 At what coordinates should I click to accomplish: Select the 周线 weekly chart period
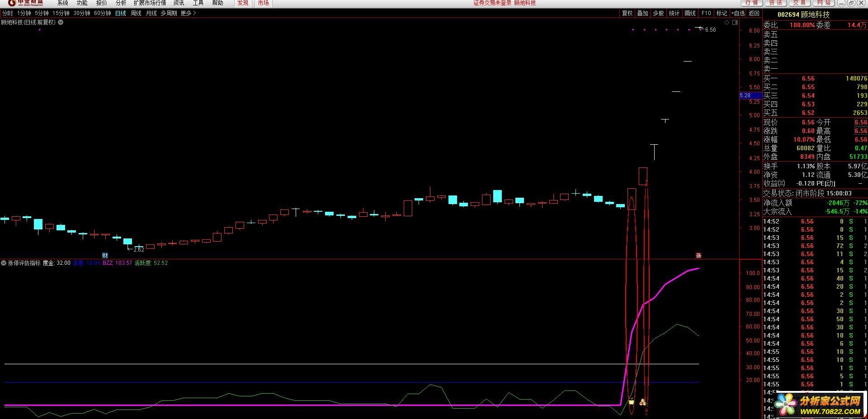click(x=136, y=14)
